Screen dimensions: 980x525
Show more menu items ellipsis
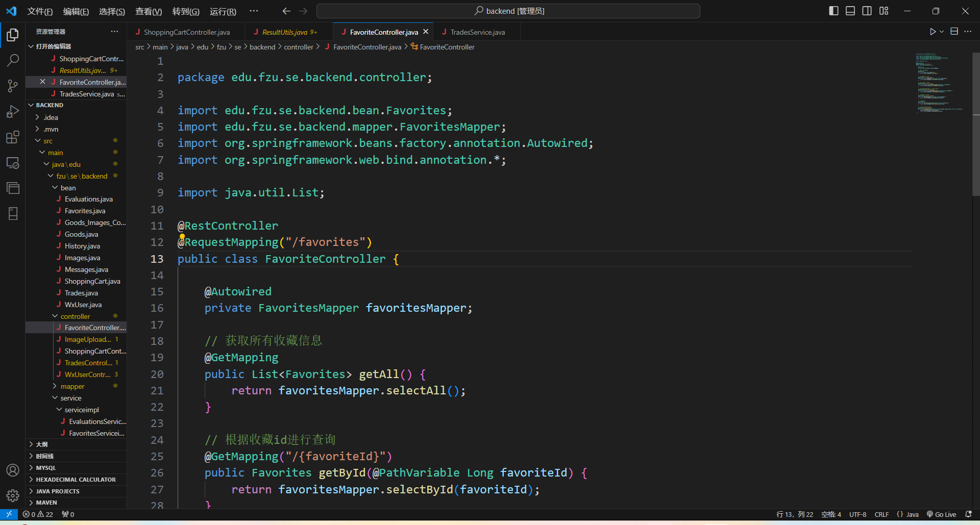coord(254,11)
